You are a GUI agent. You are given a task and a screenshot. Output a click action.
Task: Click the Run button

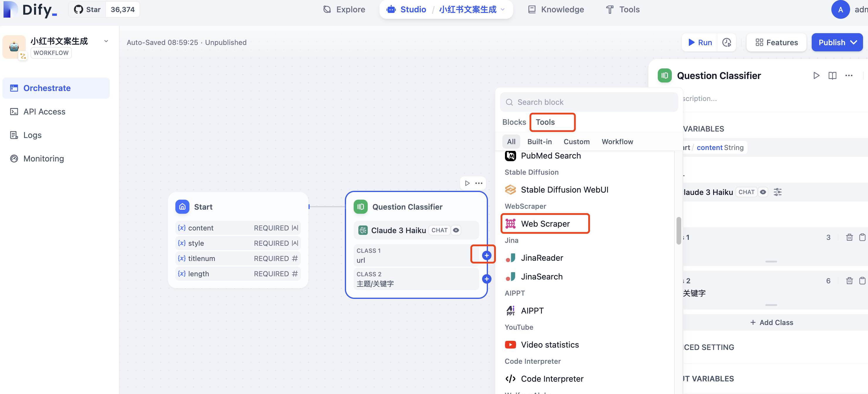[x=700, y=43]
